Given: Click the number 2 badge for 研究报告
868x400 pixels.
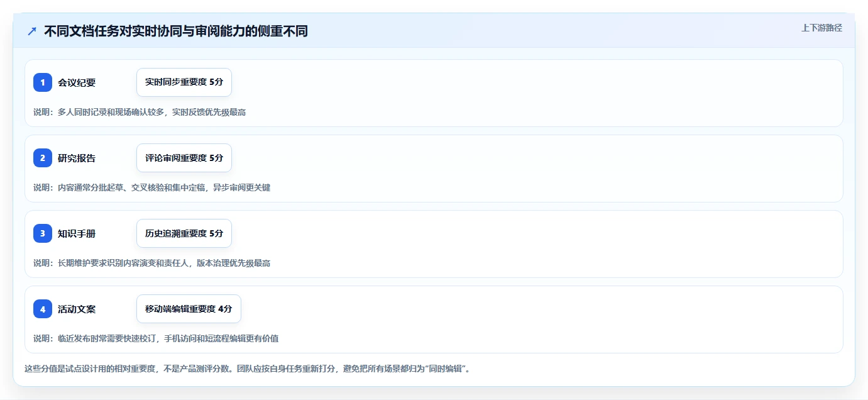Looking at the screenshot, I should (43, 158).
